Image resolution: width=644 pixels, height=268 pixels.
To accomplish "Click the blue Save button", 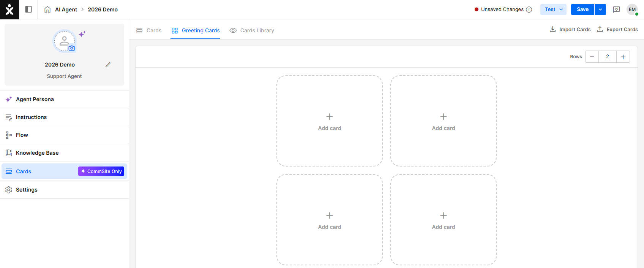I will click(582, 10).
